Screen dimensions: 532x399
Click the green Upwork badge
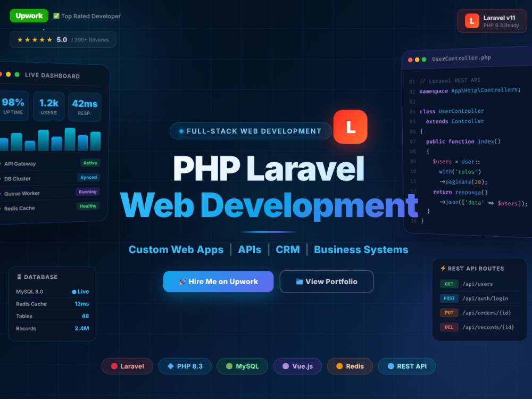[29, 16]
